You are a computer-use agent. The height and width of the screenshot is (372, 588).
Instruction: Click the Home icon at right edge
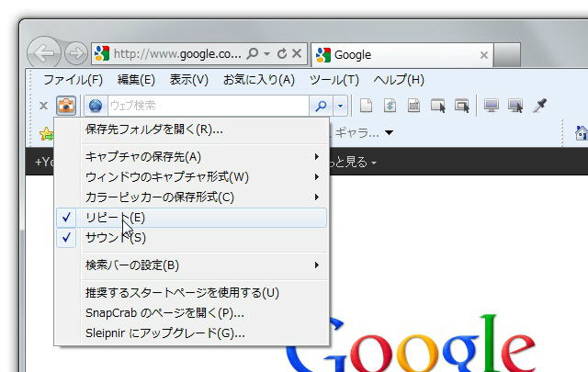(x=582, y=133)
